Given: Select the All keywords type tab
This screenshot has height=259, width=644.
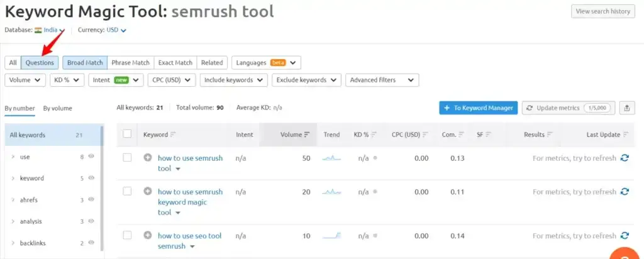Looking at the screenshot, I should click(13, 63).
